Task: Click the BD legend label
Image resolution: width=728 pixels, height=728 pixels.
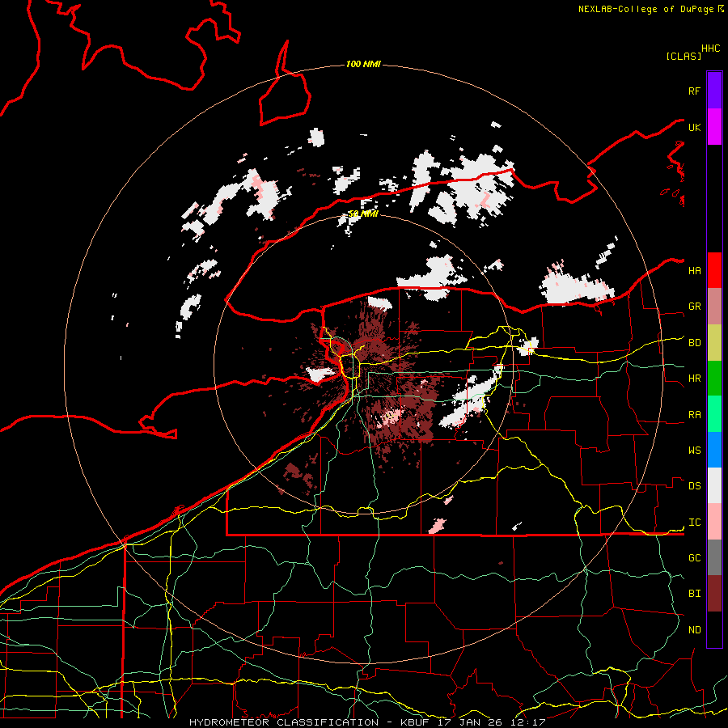Action: (694, 343)
